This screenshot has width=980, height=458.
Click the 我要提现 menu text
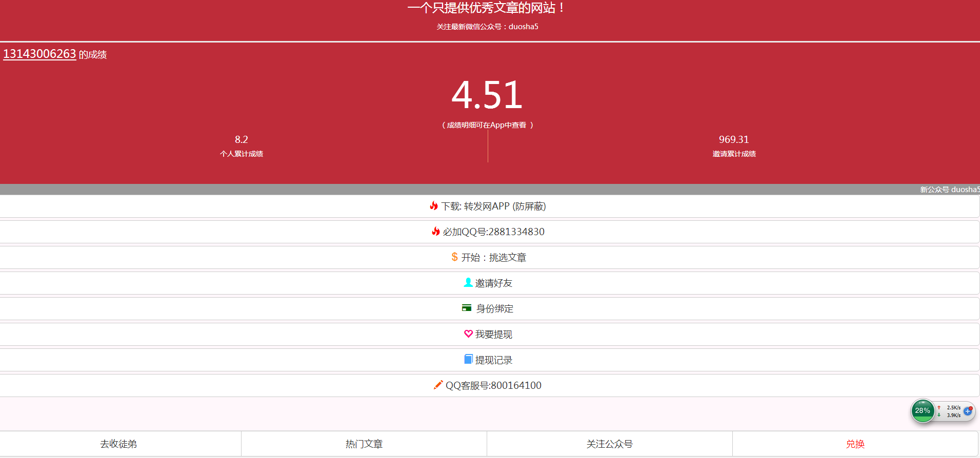pos(493,335)
